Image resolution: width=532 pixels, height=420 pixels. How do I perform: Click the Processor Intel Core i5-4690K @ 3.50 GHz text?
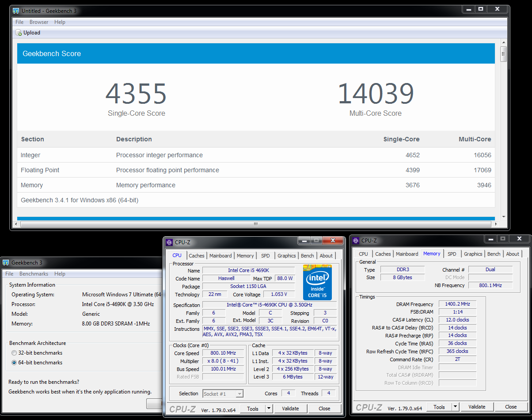[x=118, y=304]
